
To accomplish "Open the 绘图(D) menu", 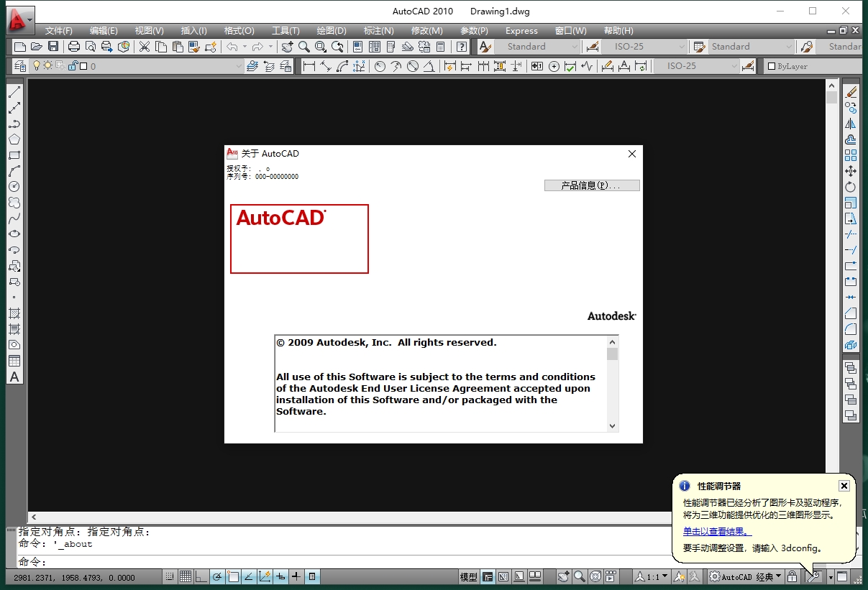I will click(332, 31).
